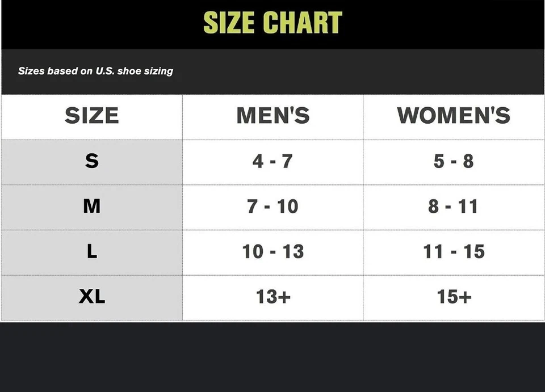The image size is (545, 392).
Task: Pick the men's 10 - 13 cell
Action: coord(272,252)
